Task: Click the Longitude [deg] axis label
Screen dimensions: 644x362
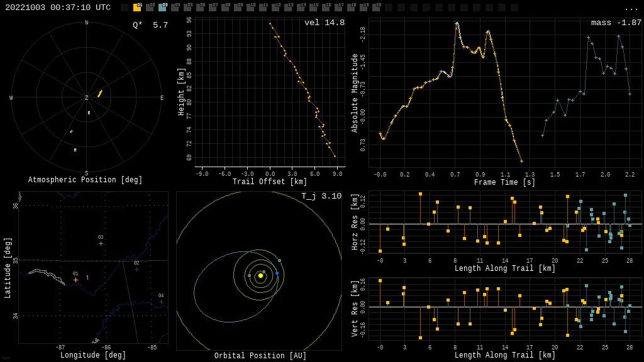Action: 93,355
